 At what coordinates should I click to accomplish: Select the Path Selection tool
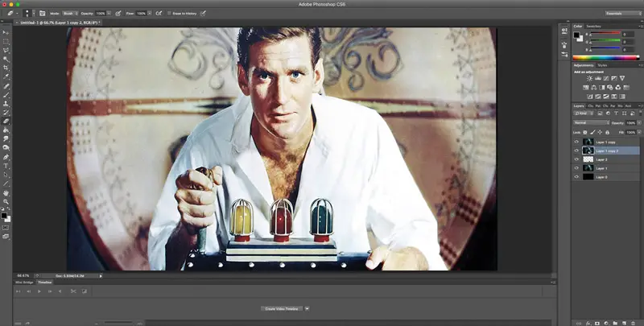coord(6,175)
